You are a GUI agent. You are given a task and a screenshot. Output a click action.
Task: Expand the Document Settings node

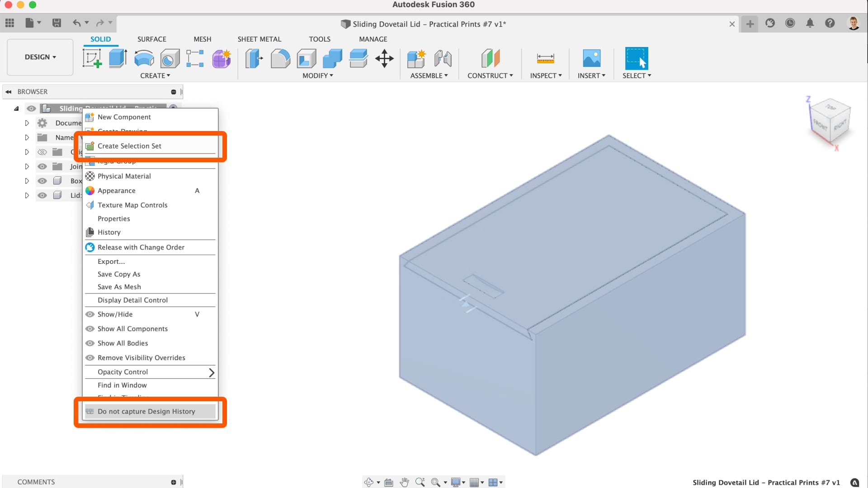[x=27, y=123]
